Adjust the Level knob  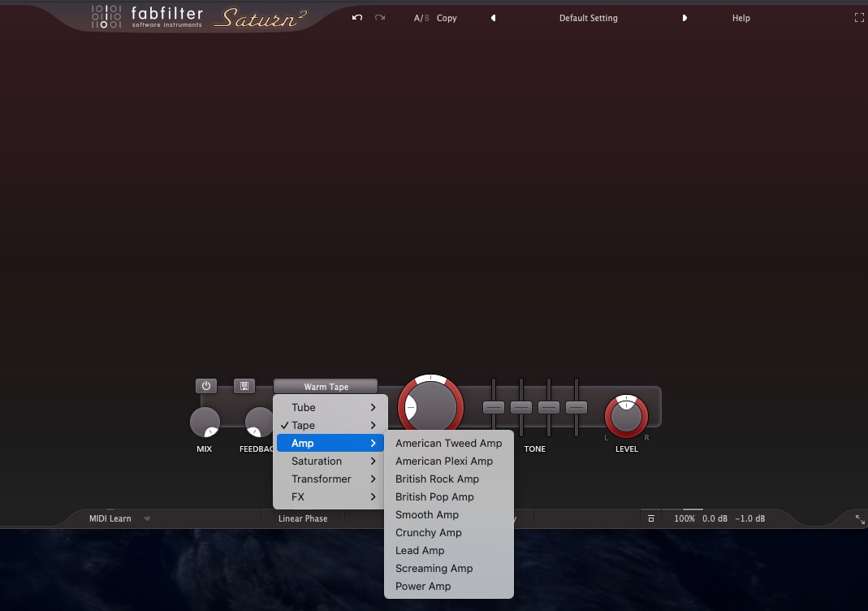coord(626,416)
